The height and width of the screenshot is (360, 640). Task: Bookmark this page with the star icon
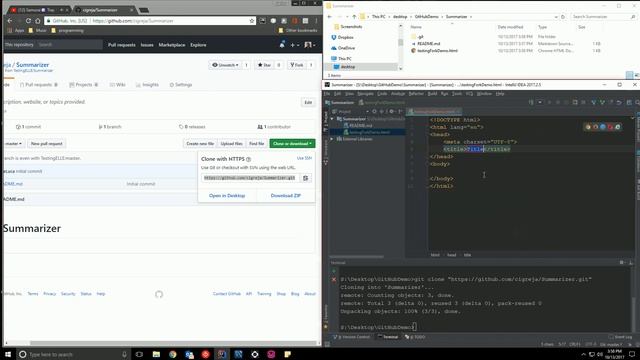(251, 21)
